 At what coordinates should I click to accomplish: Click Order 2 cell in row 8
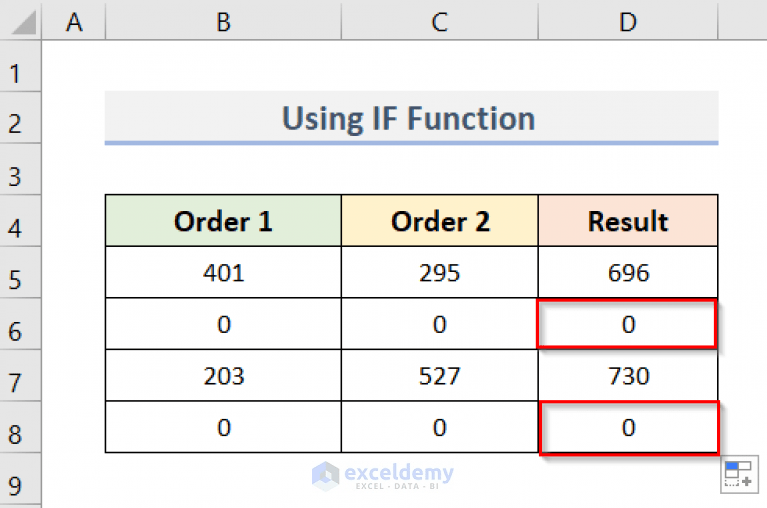pos(439,427)
